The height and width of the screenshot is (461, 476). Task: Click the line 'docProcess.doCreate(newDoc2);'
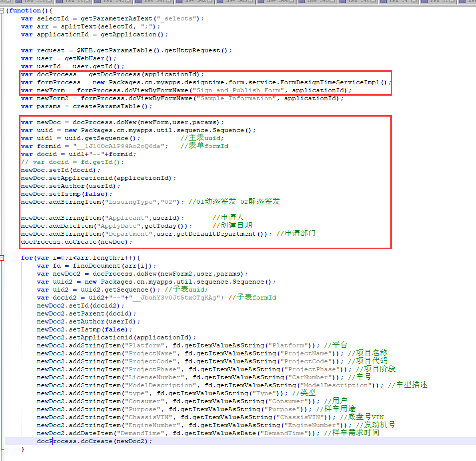click(x=94, y=441)
